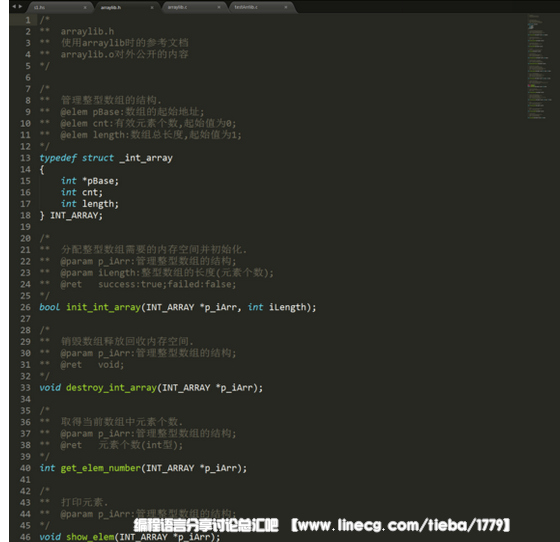Click the success:true;failed:false comment
560x542 pixels.
click(x=167, y=285)
